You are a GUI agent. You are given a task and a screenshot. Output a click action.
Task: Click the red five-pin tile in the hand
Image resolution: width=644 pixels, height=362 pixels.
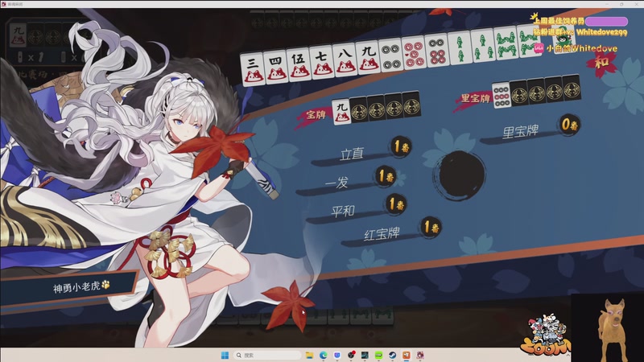tap(413, 52)
